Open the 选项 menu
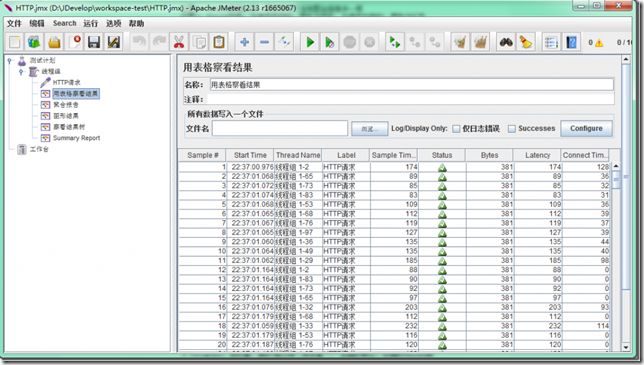The width and height of the screenshot is (644, 365). click(x=113, y=23)
